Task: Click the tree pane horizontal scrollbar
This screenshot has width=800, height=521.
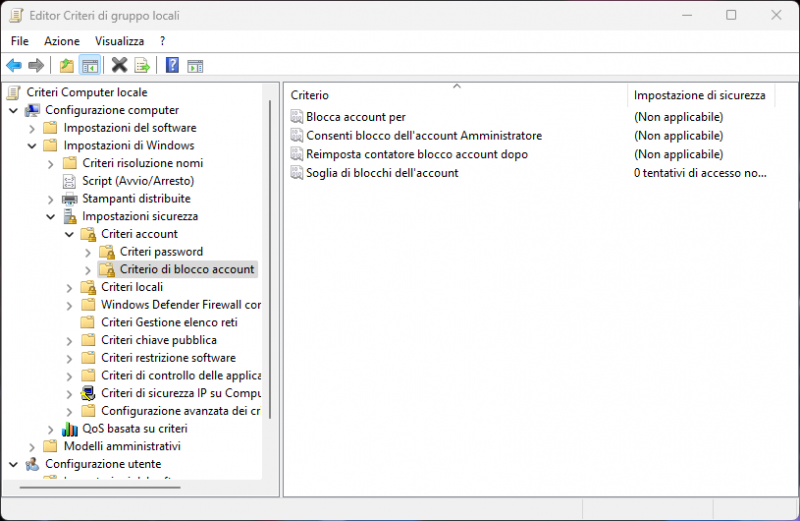Action: (x=100, y=487)
